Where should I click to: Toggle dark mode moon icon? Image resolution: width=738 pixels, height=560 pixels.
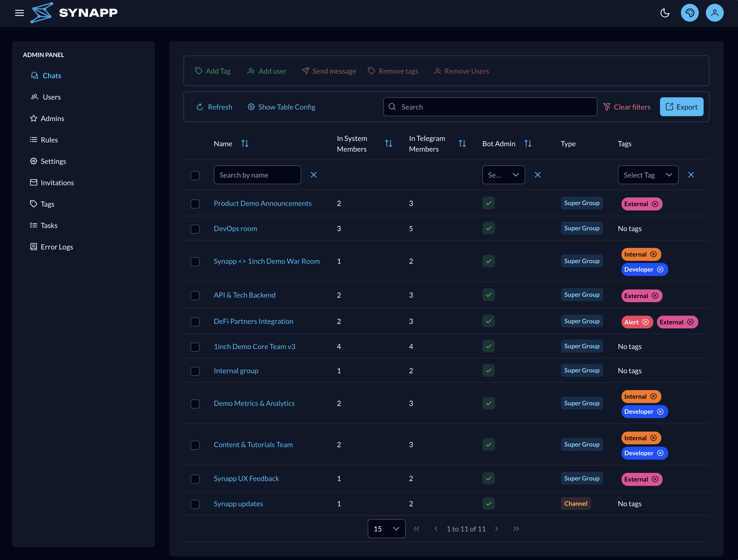[665, 13]
